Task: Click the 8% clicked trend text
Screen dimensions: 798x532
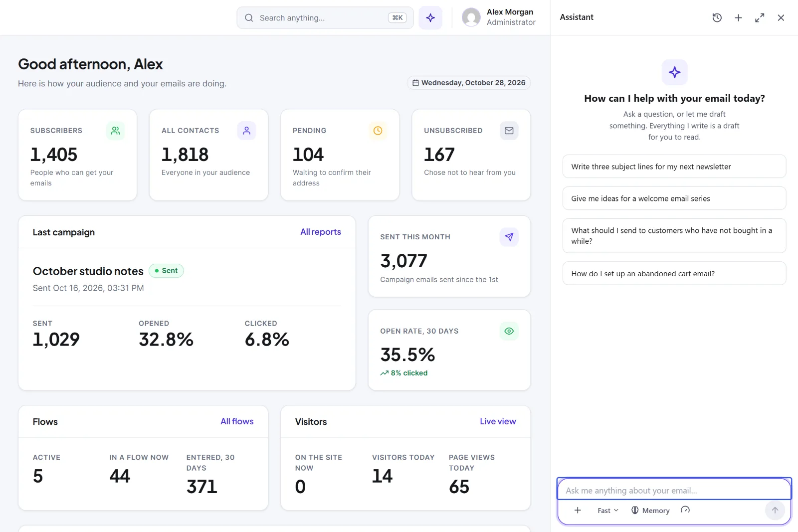Action: click(404, 373)
